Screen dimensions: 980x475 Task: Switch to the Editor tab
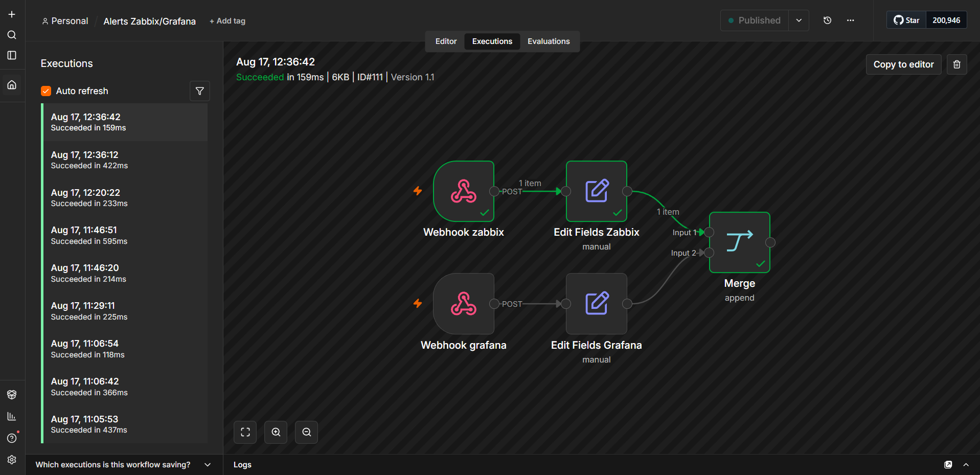(x=446, y=41)
